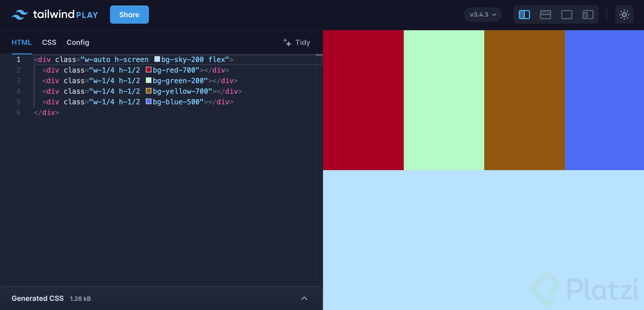
Task: Click the bg-sky-200 color swatch
Action: [157, 59]
